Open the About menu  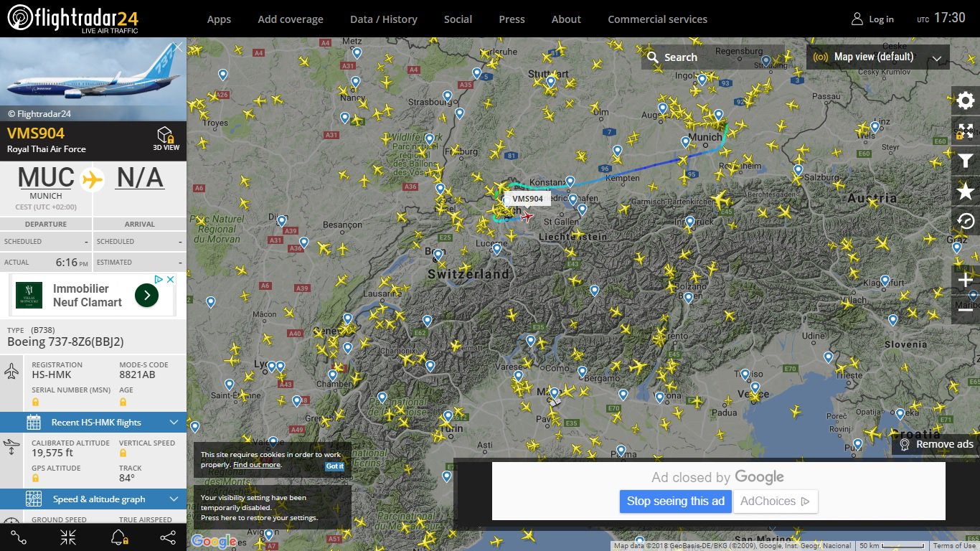click(x=566, y=19)
